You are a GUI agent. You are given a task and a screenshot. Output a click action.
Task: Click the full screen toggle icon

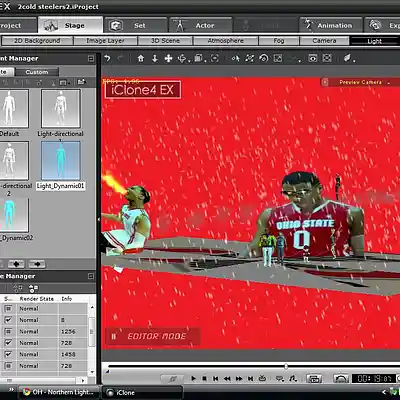327,59
